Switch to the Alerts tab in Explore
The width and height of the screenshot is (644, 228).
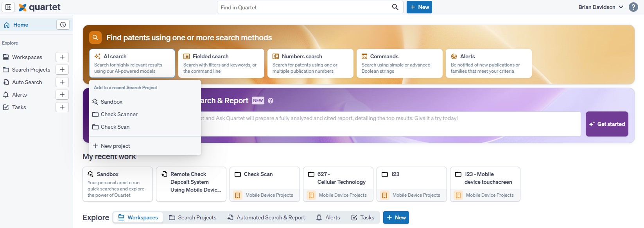pyautogui.click(x=328, y=217)
